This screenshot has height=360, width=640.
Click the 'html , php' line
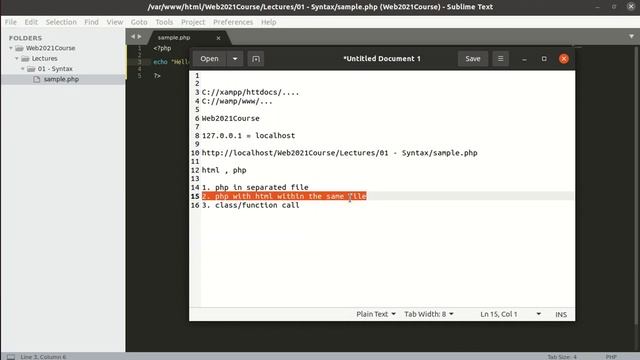(x=224, y=170)
